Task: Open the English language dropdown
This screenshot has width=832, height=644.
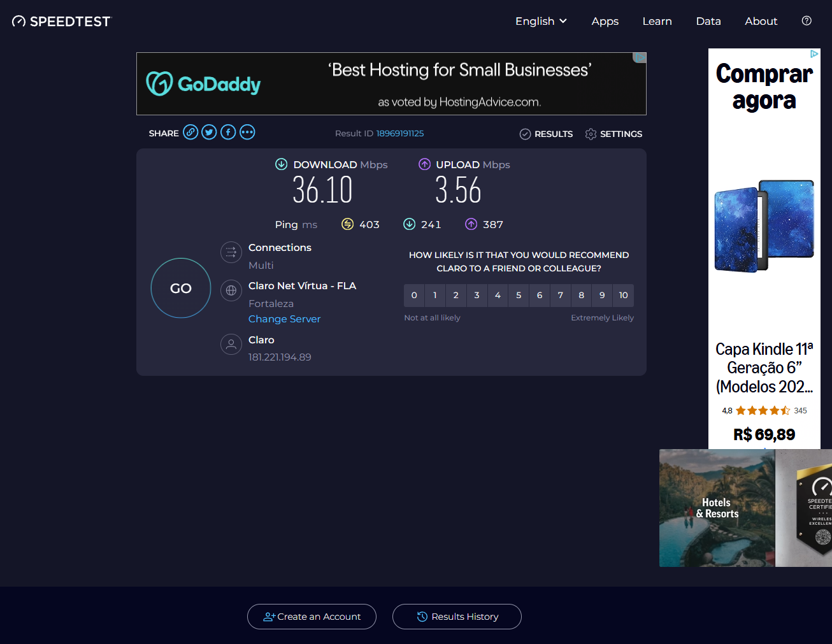Action: pos(541,21)
